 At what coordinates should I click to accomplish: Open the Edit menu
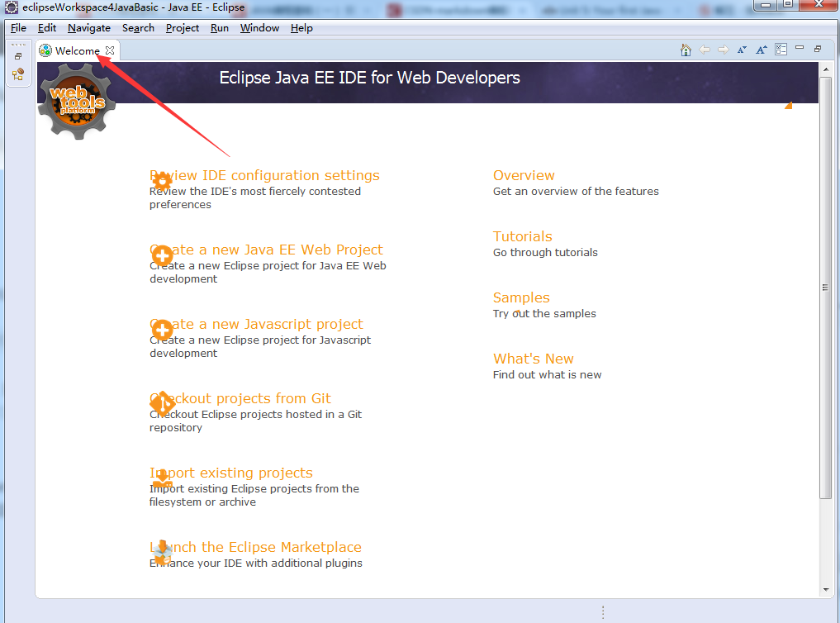coord(46,28)
